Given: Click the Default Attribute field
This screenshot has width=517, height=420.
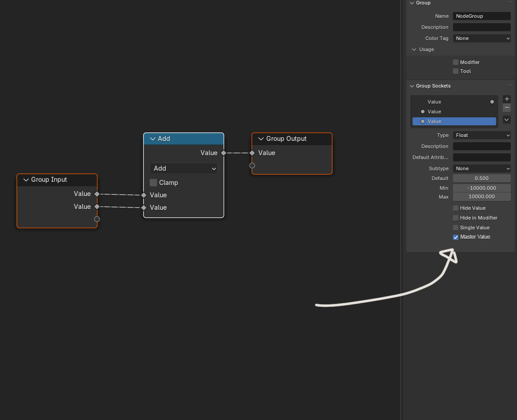Looking at the screenshot, I should [482, 157].
